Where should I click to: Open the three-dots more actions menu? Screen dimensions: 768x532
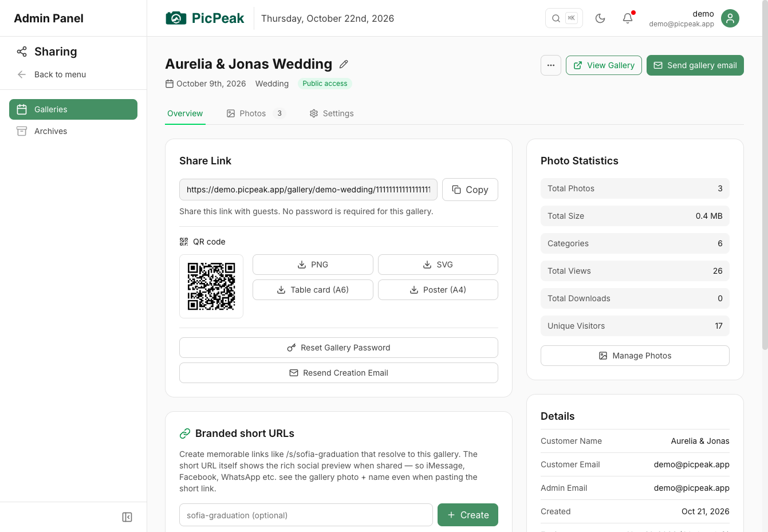(551, 65)
